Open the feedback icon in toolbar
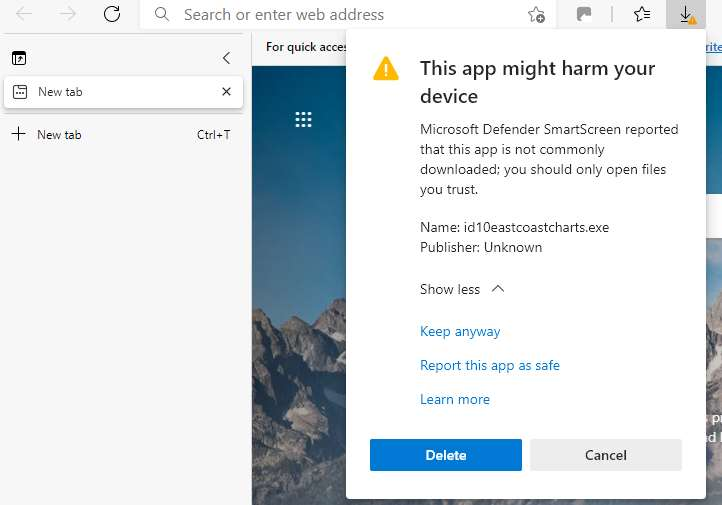This screenshot has width=722, height=505. coord(584,14)
